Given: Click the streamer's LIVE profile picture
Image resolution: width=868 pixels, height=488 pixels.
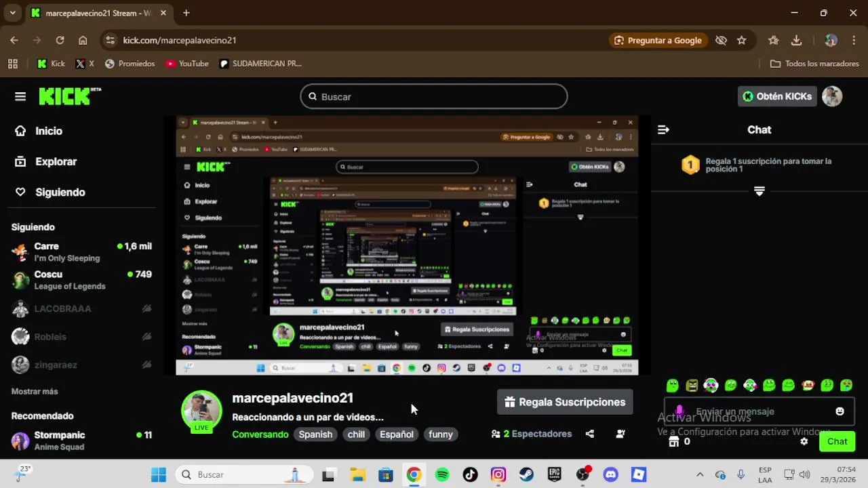Looking at the screenshot, I should 201,411.
